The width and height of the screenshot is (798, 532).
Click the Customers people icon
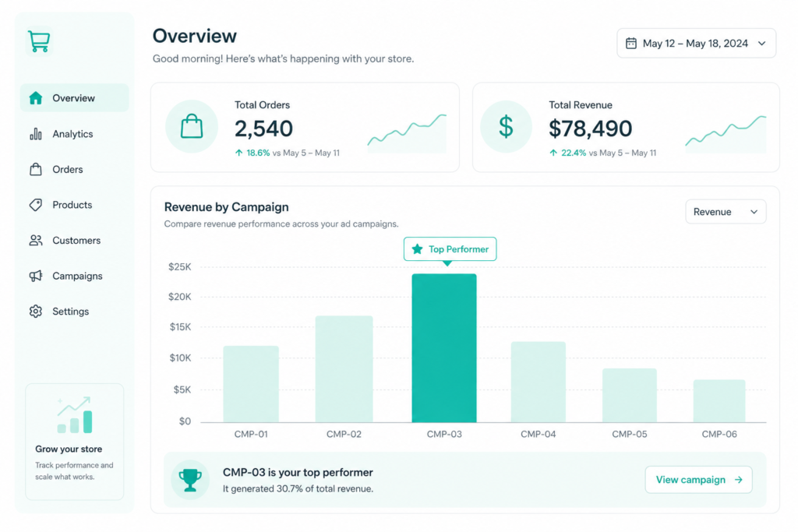tap(36, 240)
